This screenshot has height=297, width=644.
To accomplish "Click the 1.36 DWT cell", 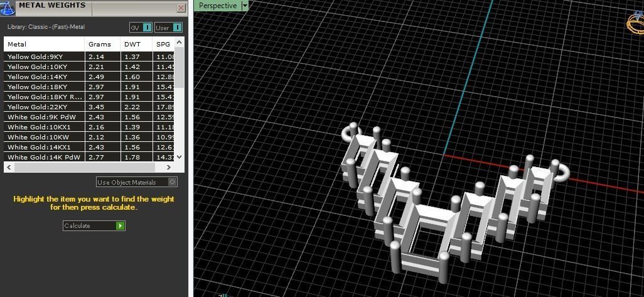I will pos(136,138).
